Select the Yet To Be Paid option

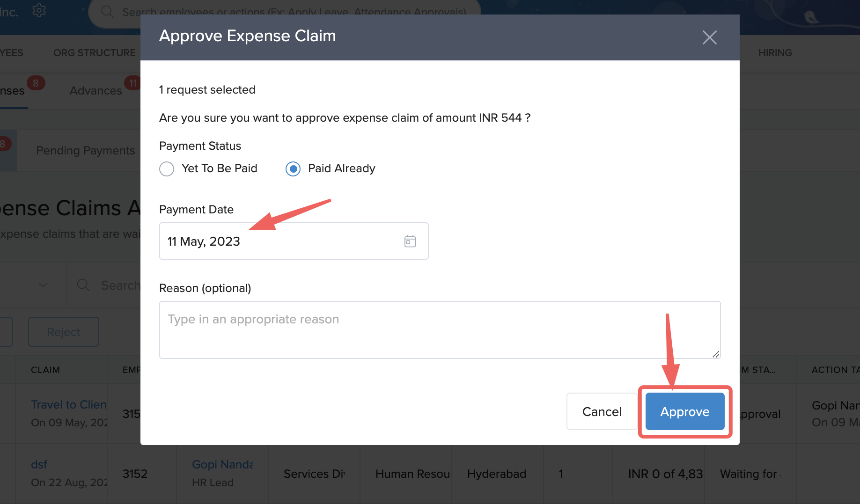point(167,168)
